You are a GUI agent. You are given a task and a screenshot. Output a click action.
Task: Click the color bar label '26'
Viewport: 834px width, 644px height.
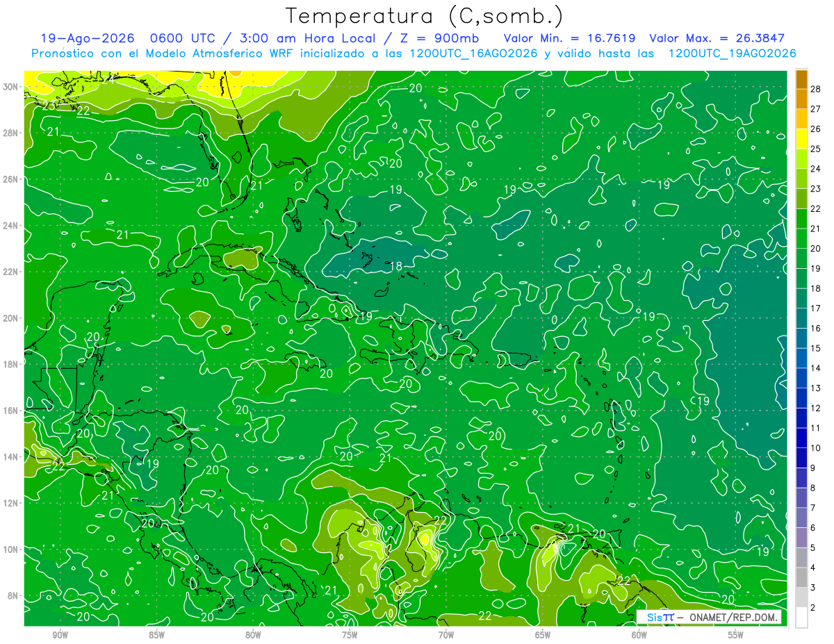816,129
